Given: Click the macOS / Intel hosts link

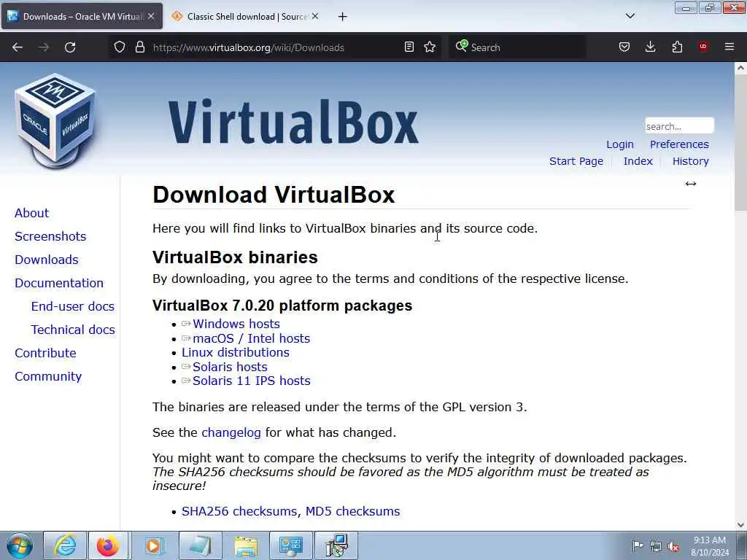Looking at the screenshot, I should pyautogui.click(x=251, y=338).
